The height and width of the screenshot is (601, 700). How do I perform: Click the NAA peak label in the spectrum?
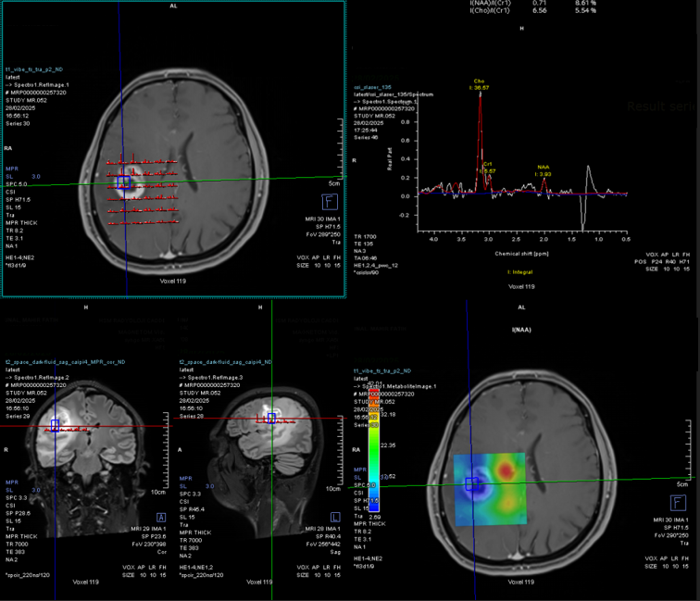tap(544, 168)
